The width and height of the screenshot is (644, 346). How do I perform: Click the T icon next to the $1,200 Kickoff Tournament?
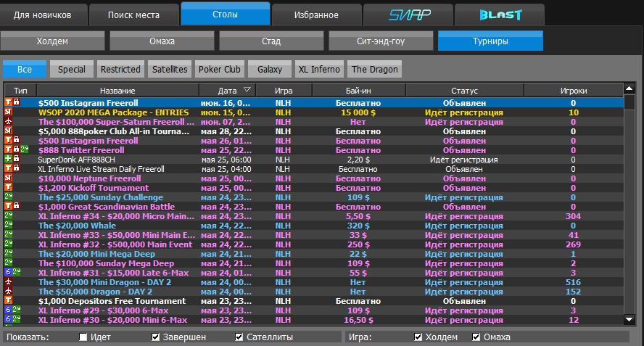point(8,187)
